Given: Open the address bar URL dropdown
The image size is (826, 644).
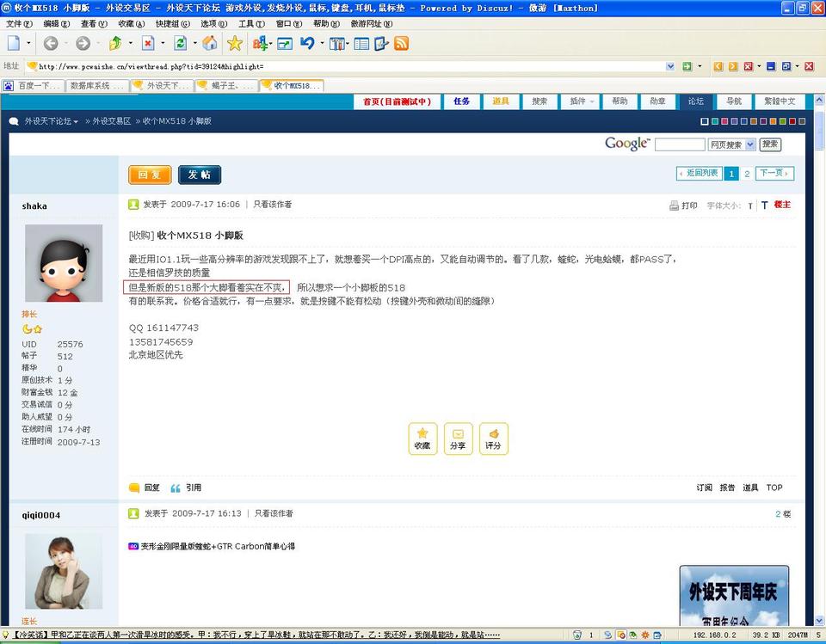Looking at the screenshot, I should click(x=670, y=66).
